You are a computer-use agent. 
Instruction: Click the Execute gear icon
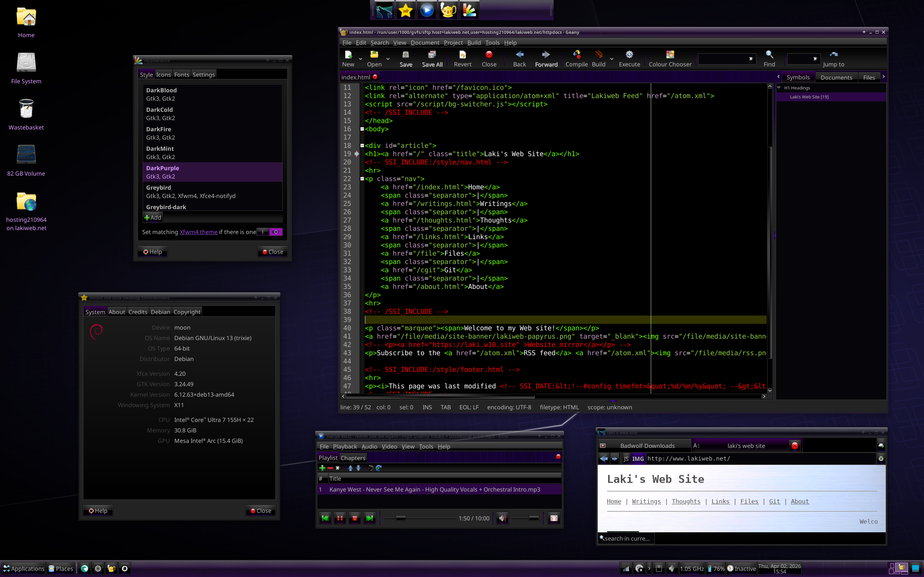pyautogui.click(x=629, y=54)
